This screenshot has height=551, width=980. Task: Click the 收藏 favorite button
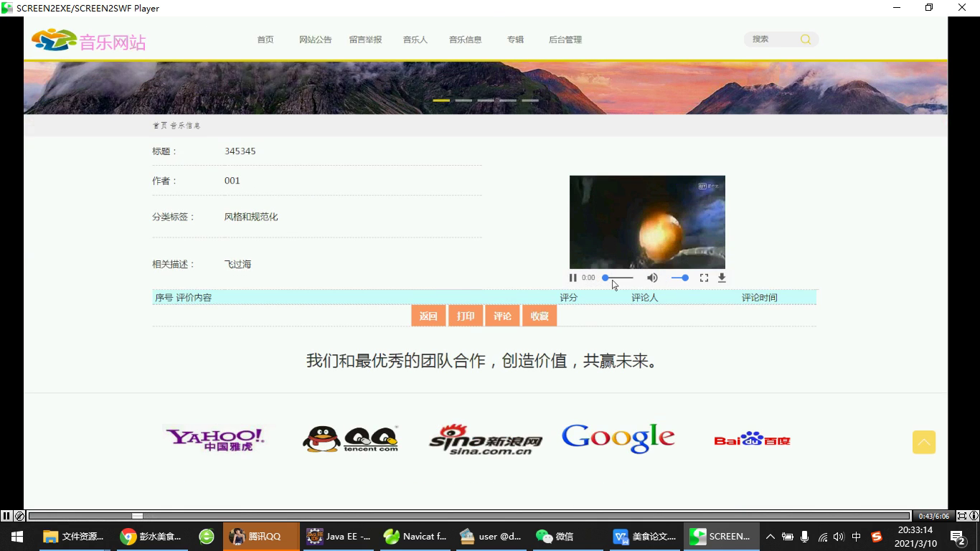point(540,316)
